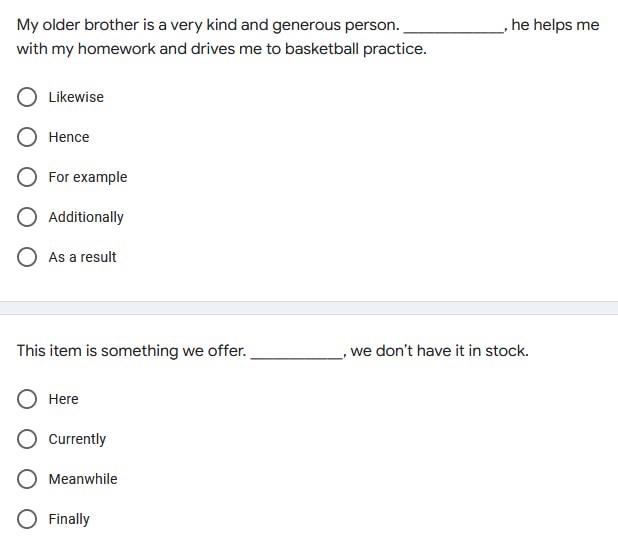The image size is (618, 547).
Task: Select the radio circle beside Here
Action: (x=27, y=399)
